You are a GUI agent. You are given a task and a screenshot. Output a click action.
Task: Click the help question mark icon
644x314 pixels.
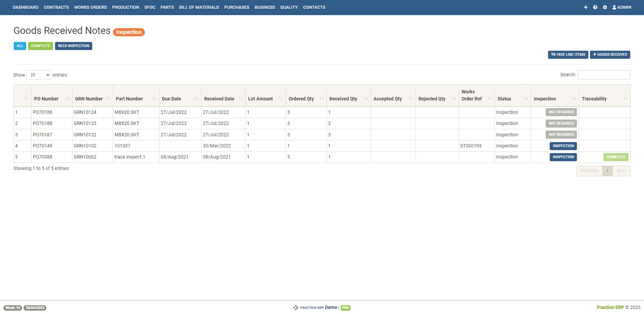pos(595,7)
